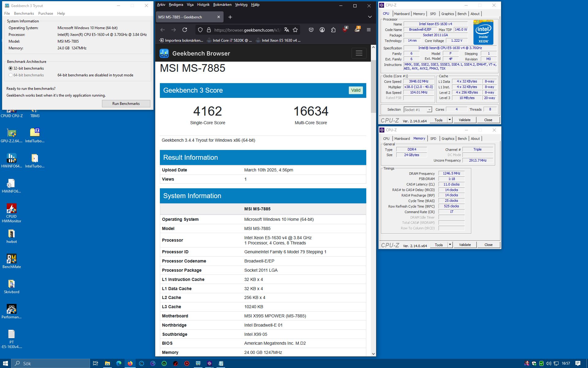Image resolution: width=588 pixels, height=368 pixels.
Task: Open the Verktyg menu in Firefox
Action: click(x=241, y=5)
